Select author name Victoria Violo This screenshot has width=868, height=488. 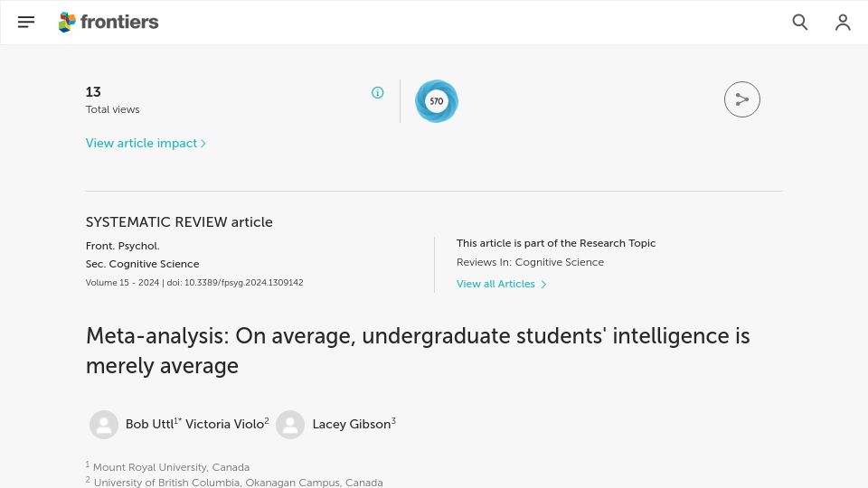tap(225, 424)
